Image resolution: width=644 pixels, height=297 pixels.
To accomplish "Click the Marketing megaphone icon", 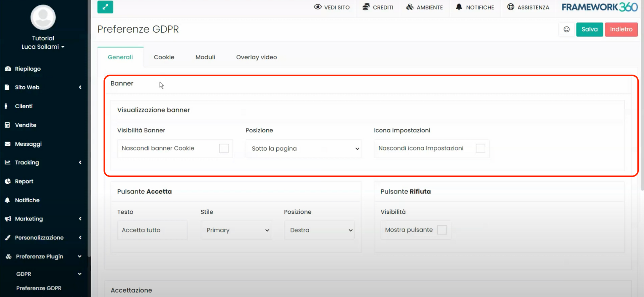I will [x=8, y=219].
